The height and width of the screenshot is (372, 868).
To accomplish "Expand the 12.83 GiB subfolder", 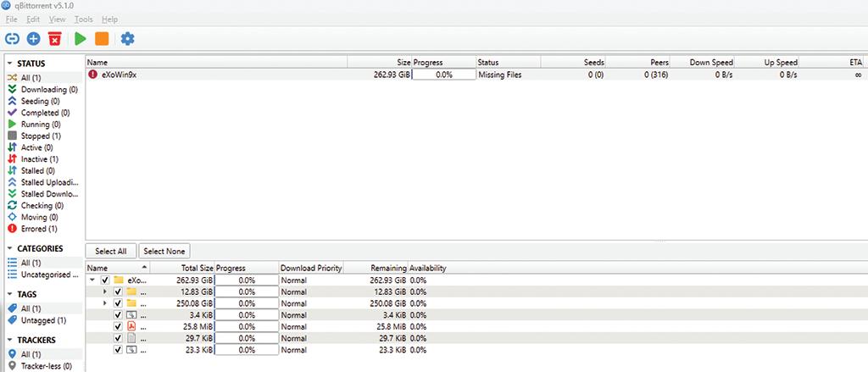I will (104, 291).
